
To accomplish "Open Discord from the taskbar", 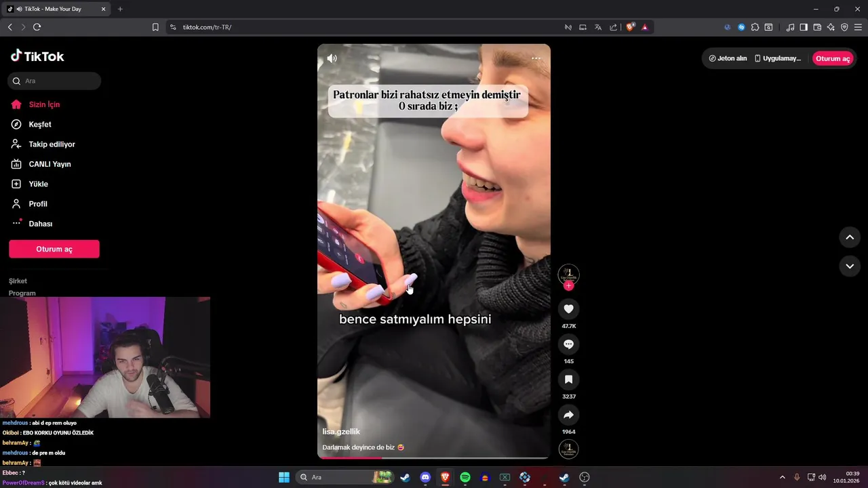I will pyautogui.click(x=425, y=477).
